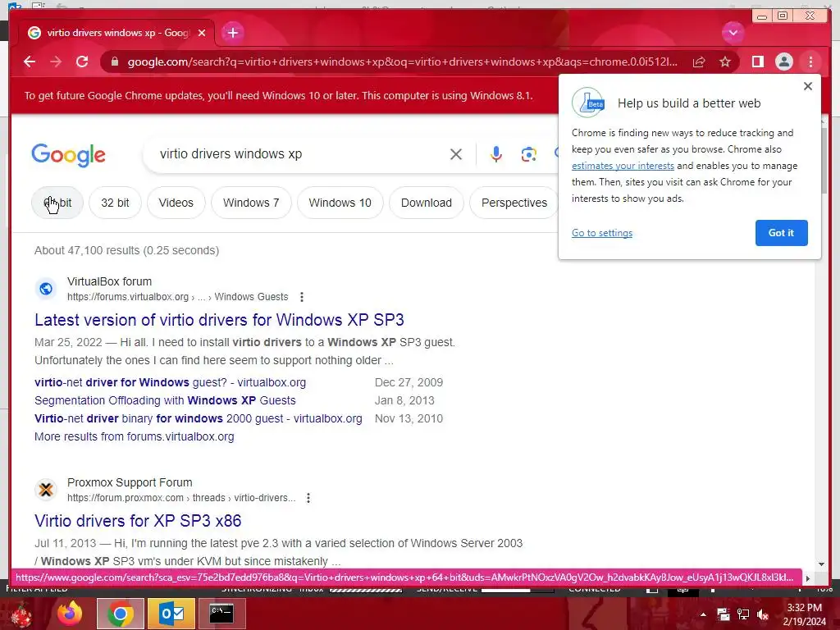Open the Chrome profile avatar

[x=783, y=62]
